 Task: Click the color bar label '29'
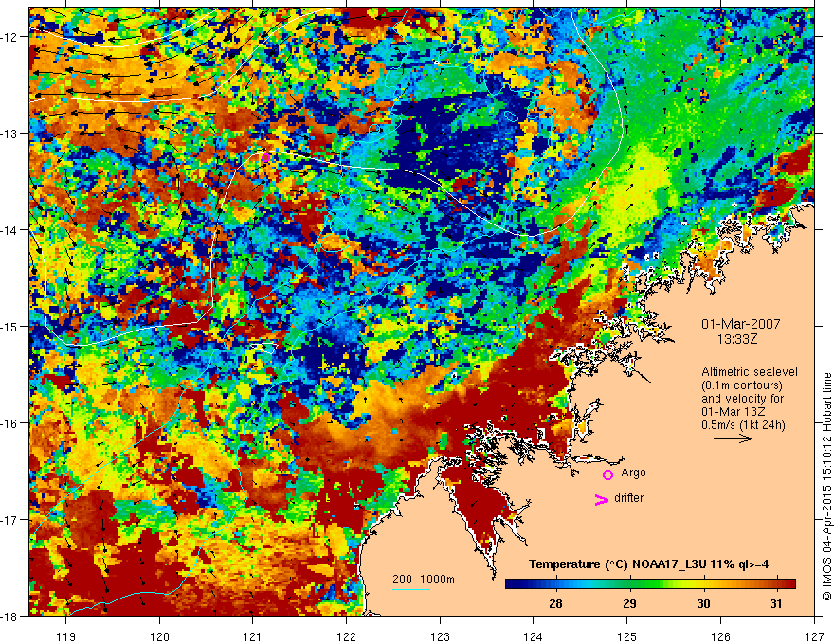[629, 603]
